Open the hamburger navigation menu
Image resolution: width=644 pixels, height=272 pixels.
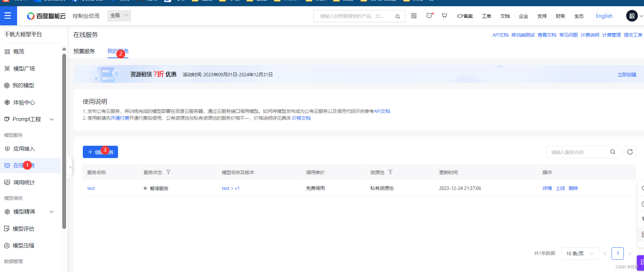(8, 16)
